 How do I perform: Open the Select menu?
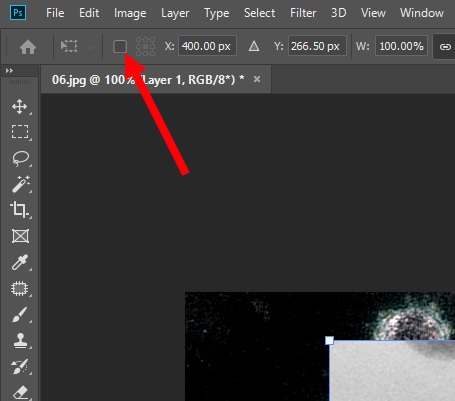click(259, 13)
